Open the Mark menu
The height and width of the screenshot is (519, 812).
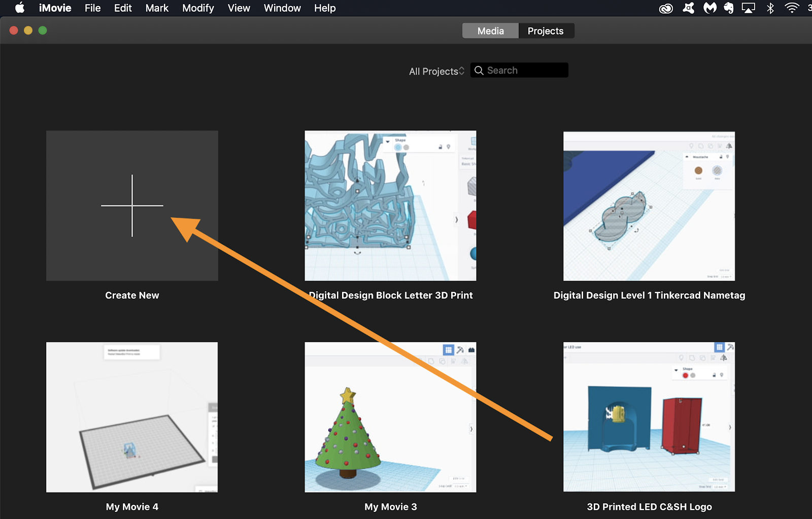pyautogui.click(x=157, y=8)
